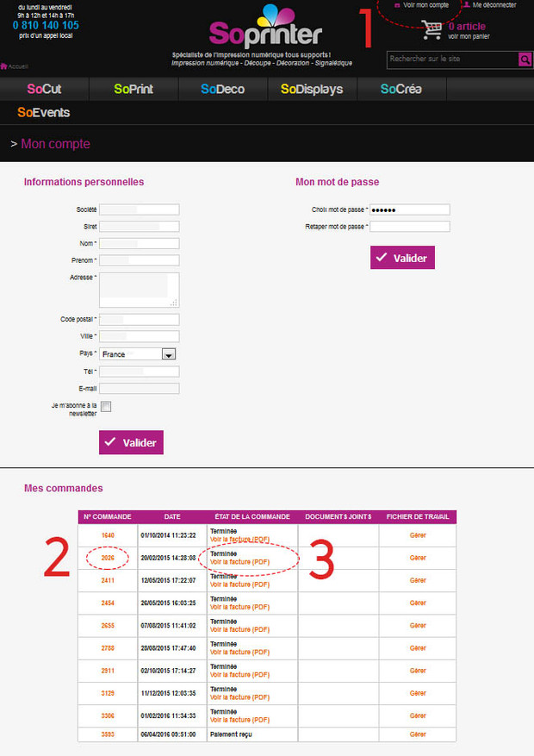The image size is (534, 756).
Task: Focus the site search field
Action: (453, 59)
